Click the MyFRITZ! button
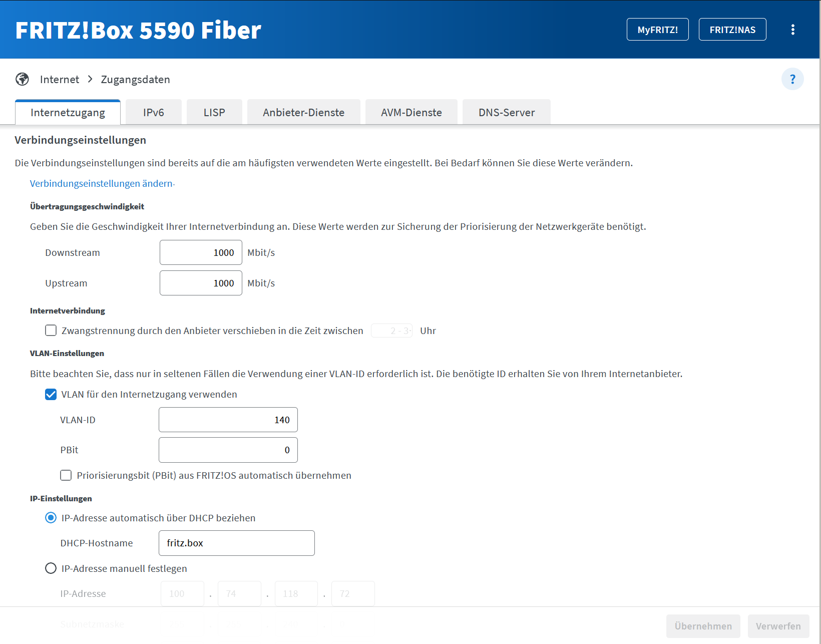 pyautogui.click(x=658, y=30)
